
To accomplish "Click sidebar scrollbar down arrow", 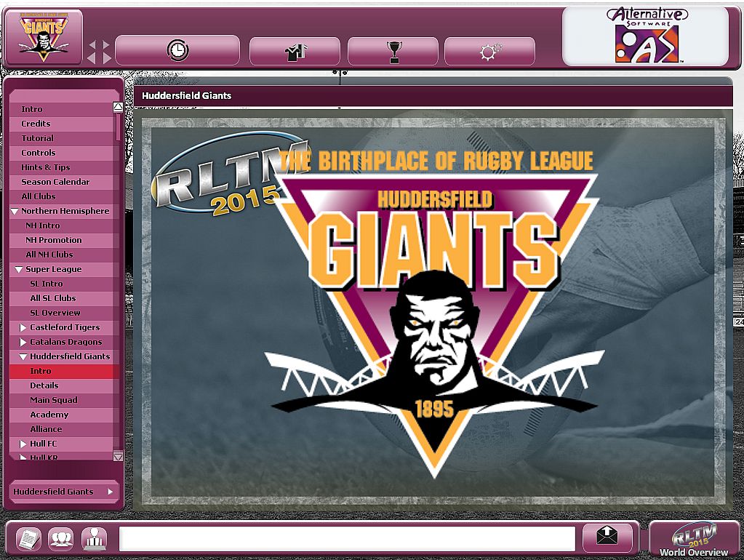I will tap(118, 457).
